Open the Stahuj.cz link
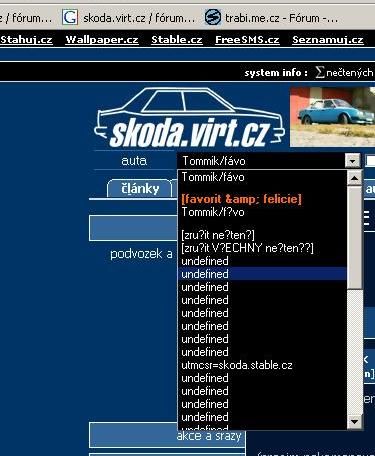 click(26, 40)
